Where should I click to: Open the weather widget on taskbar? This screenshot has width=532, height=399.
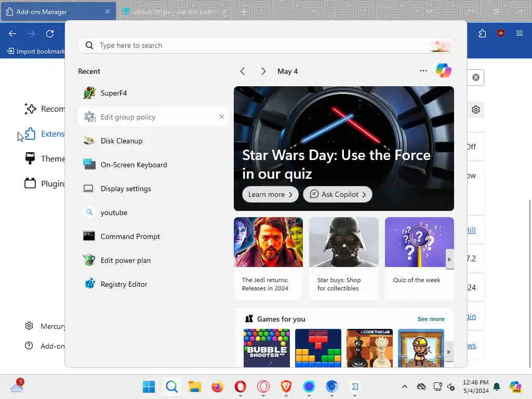[x=17, y=386]
